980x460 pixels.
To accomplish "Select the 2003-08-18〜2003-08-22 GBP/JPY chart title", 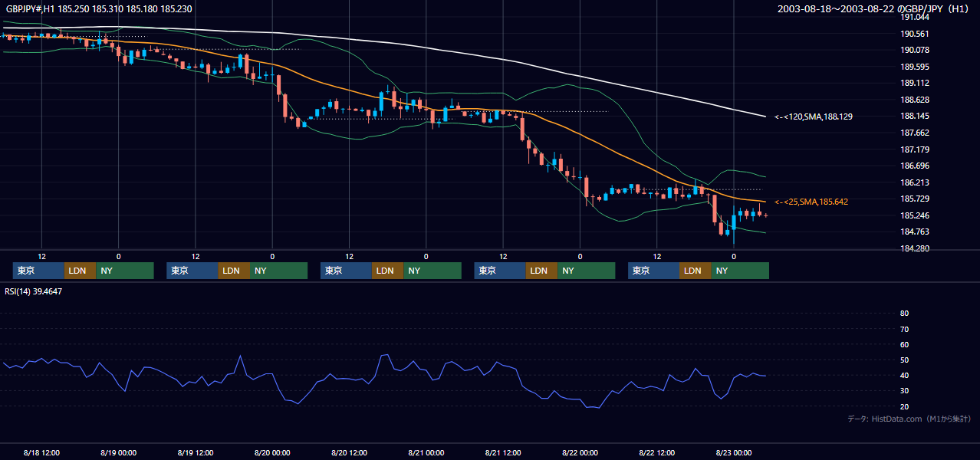I will coord(875,9).
